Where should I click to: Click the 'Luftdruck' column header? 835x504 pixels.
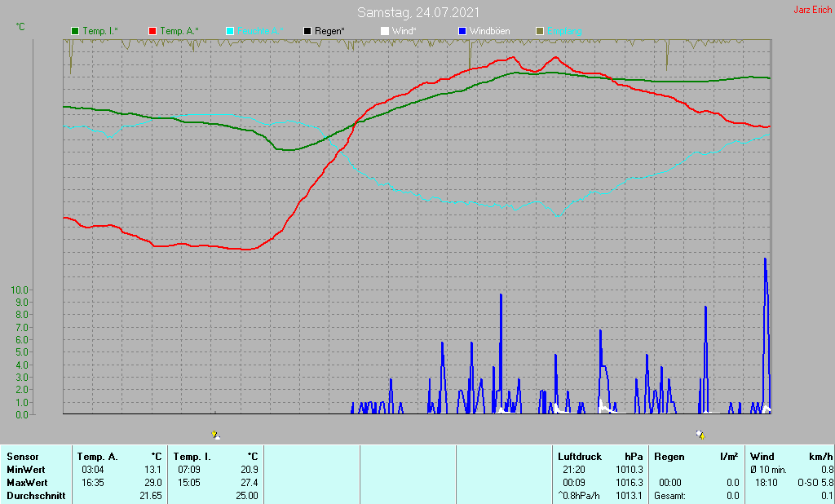point(580,457)
